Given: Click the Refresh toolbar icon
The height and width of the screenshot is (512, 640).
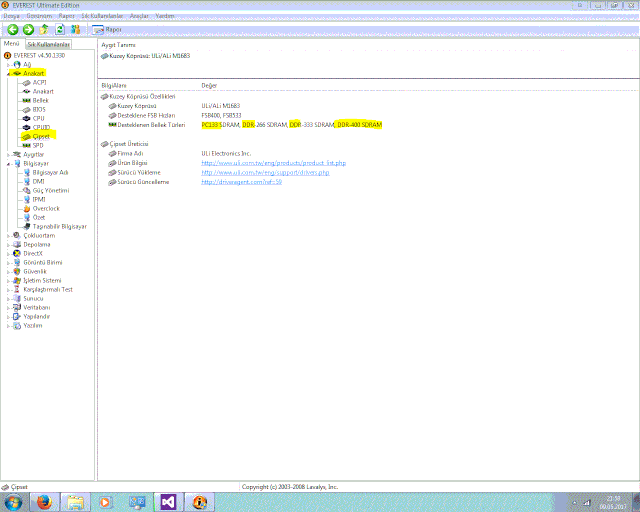Looking at the screenshot, I should 60,29.
